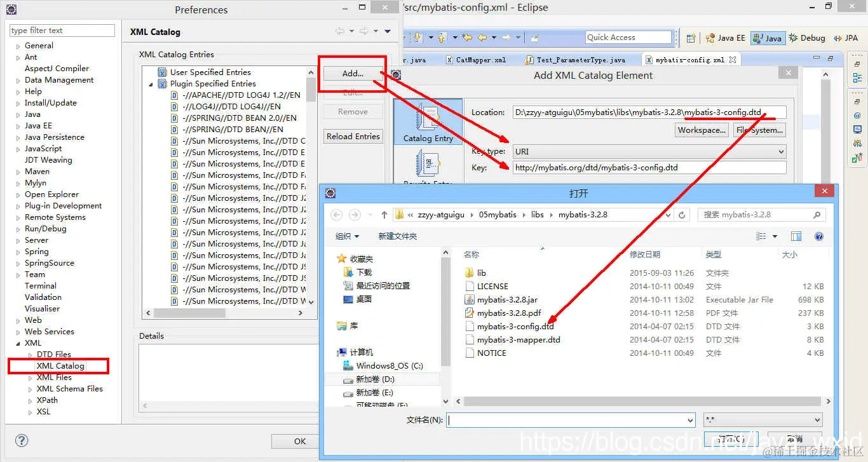Click the forward arrow in file dialog
The height and width of the screenshot is (462, 868).
click(x=355, y=215)
